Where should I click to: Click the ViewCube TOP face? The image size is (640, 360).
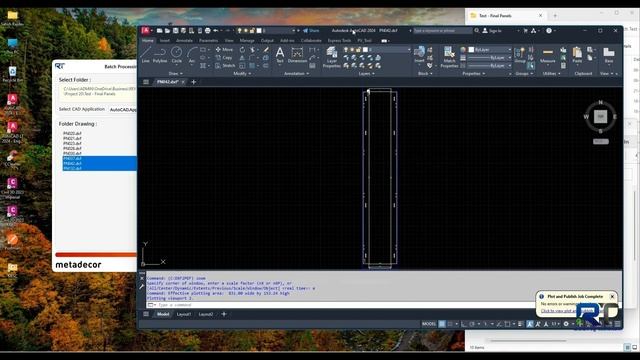600,117
